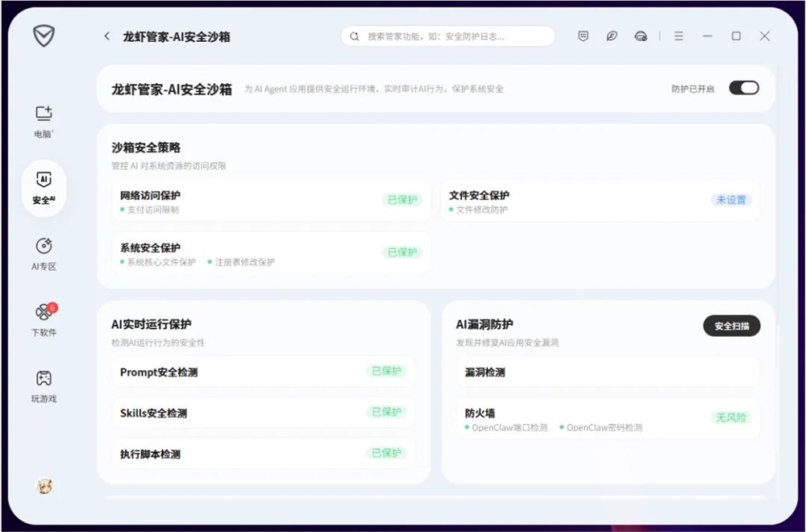Toggle off 防护已开启 protection switch
Screen dimensions: 806x532
point(745,87)
